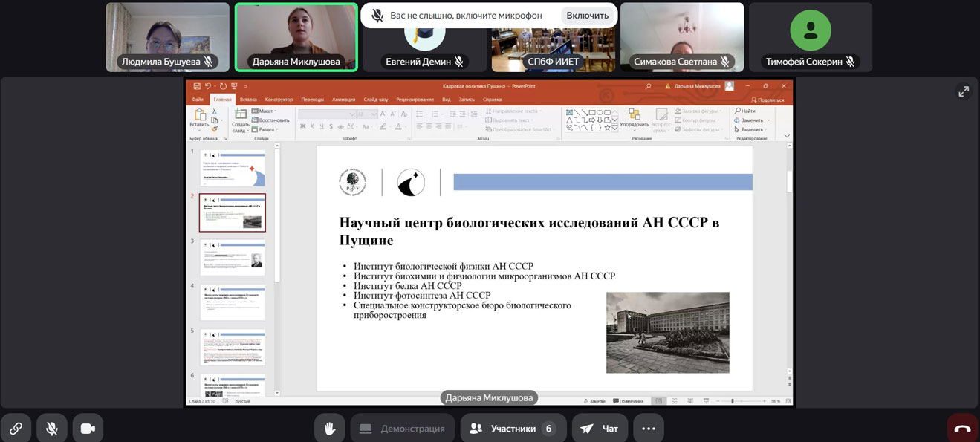
Task: Click the Заливка фигуры icon
Action: tap(678, 111)
